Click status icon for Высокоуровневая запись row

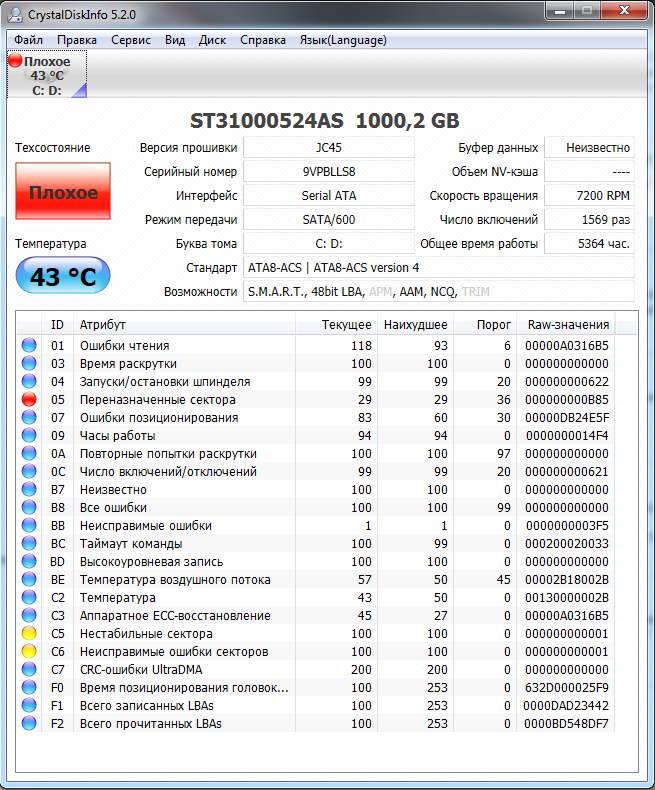[x=29, y=561]
